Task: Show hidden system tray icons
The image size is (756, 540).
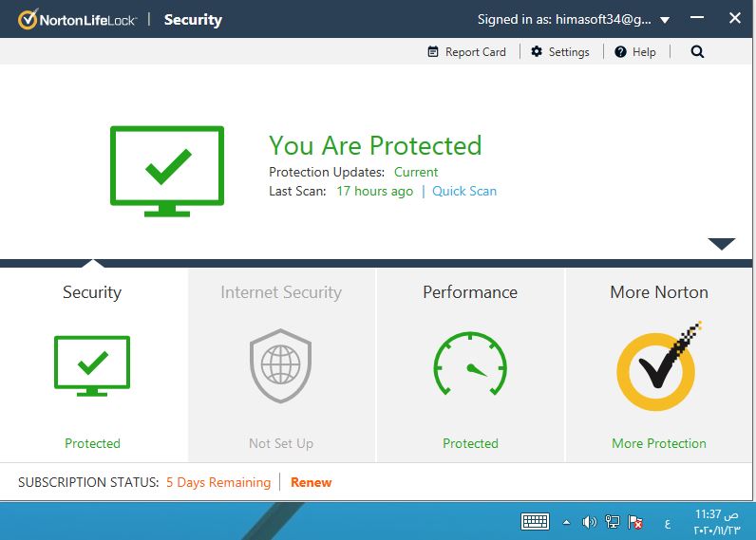Action: click(x=566, y=522)
